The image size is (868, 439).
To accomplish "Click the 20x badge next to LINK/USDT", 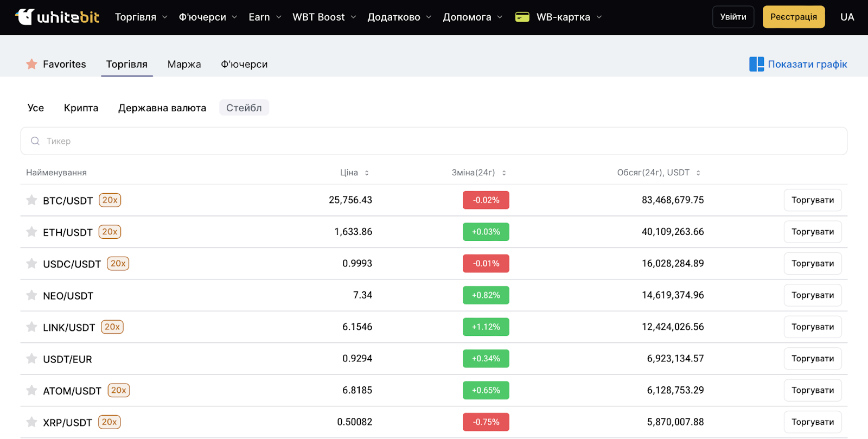I will pos(112,327).
